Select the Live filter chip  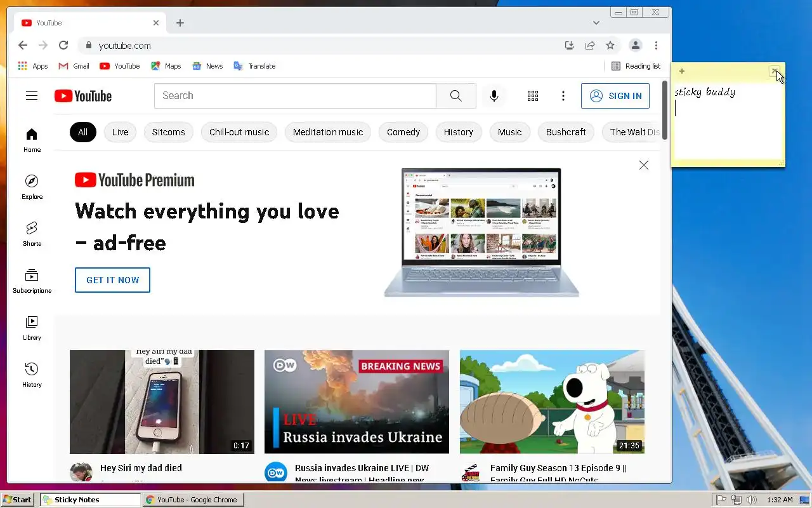pos(120,132)
